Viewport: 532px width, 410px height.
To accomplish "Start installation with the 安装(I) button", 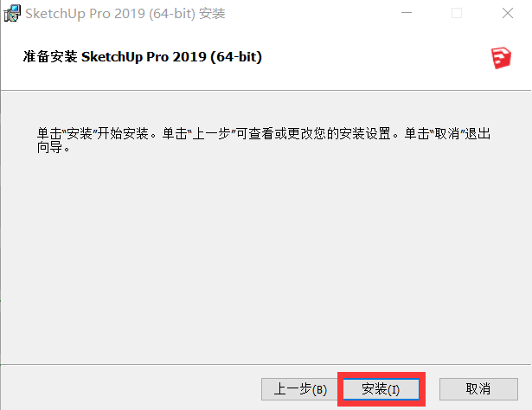I will click(381, 389).
